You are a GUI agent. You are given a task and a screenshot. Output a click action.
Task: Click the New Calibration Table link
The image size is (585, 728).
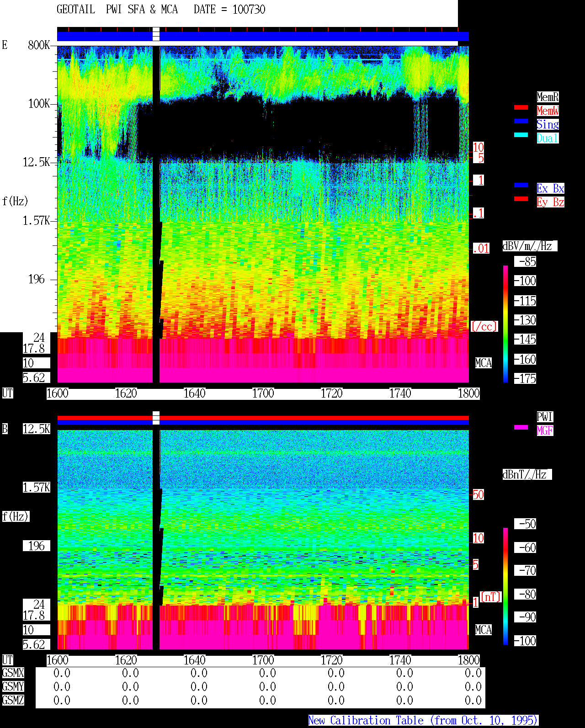coord(423,721)
